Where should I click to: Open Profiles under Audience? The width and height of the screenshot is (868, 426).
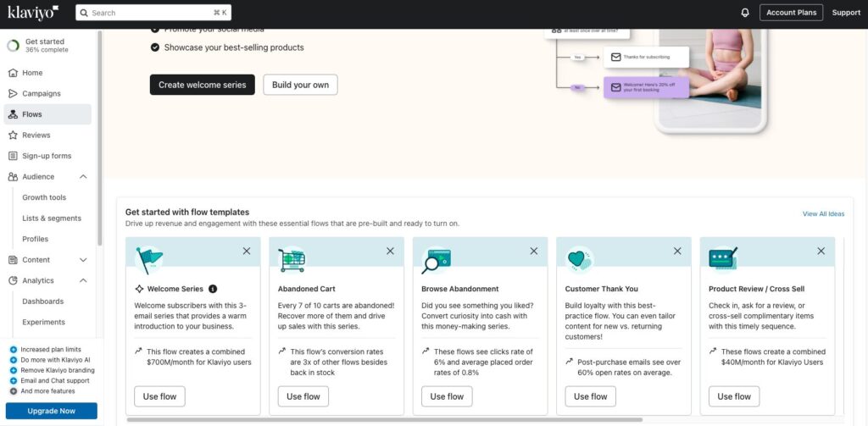[x=35, y=239]
